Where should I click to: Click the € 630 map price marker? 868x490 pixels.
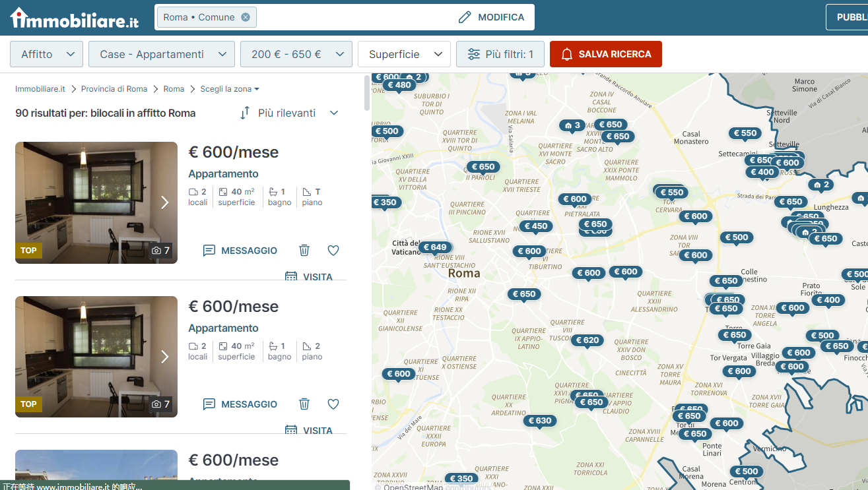click(540, 421)
